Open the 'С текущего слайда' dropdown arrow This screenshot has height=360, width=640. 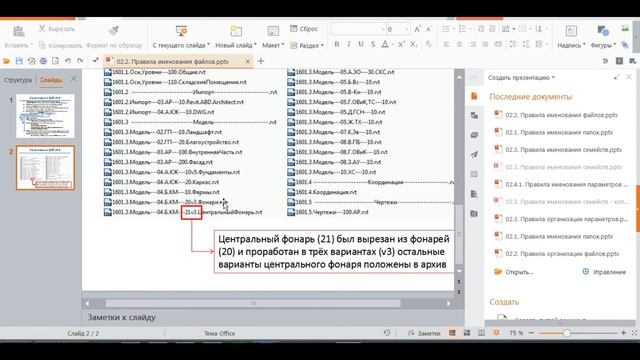click(209, 45)
